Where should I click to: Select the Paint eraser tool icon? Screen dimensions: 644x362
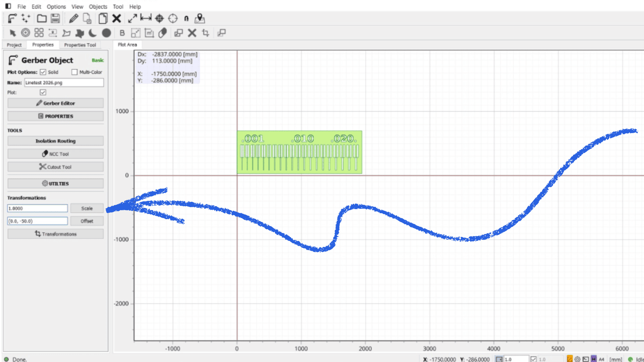click(163, 33)
